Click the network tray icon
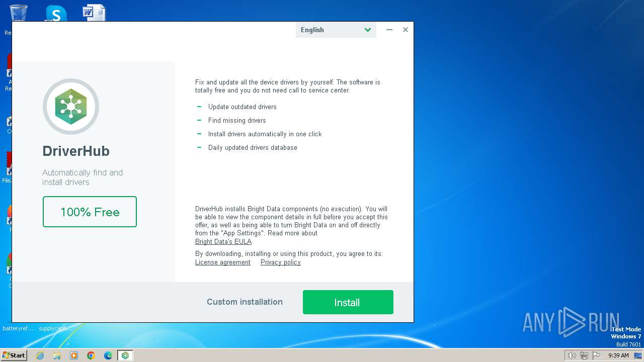Viewport: 644px width, 362px height. click(x=584, y=355)
